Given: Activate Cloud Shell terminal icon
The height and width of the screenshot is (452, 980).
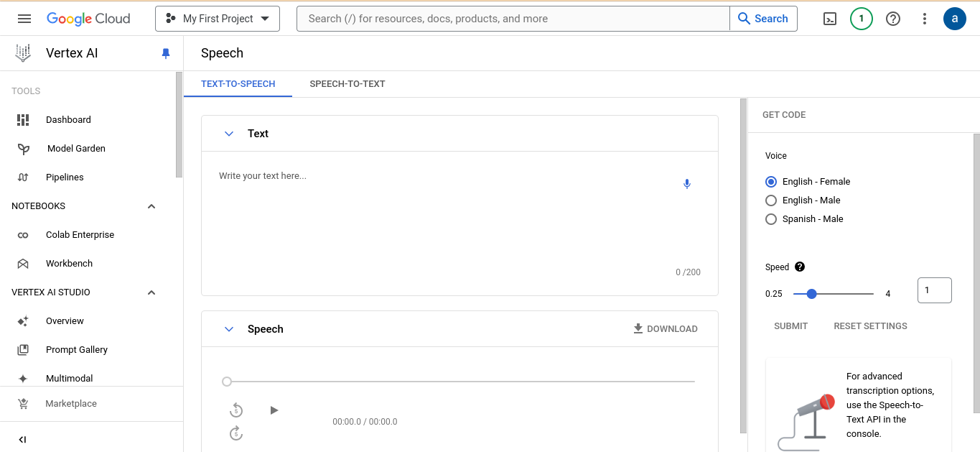Looking at the screenshot, I should coord(830,19).
